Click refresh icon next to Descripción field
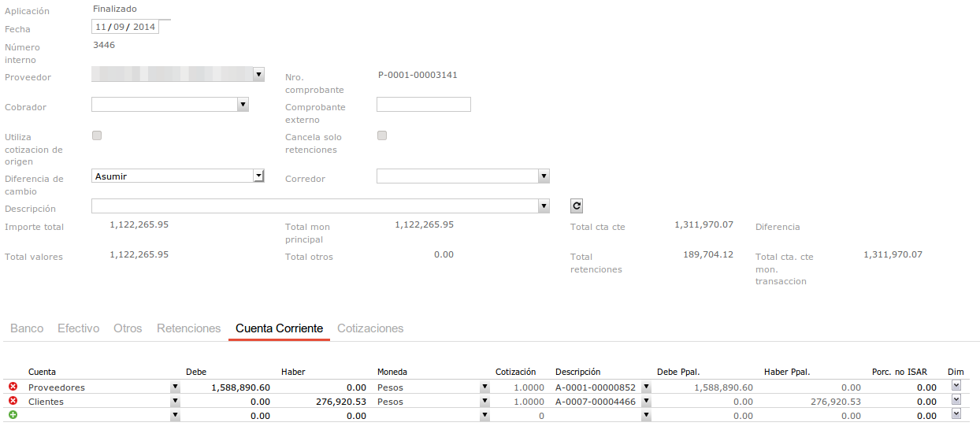 [x=577, y=206]
